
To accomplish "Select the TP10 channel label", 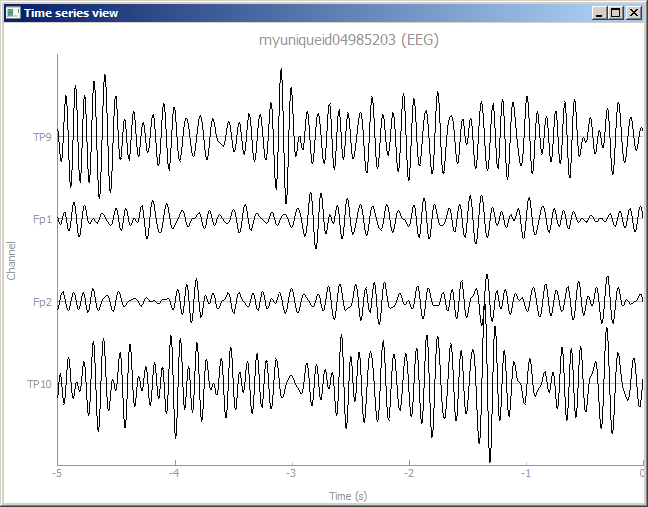I will coord(40,383).
